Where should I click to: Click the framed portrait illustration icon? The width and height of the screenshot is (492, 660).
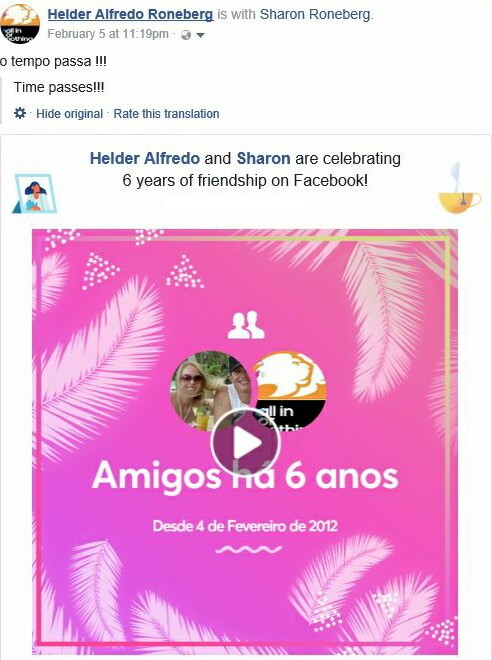[x=35, y=194]
